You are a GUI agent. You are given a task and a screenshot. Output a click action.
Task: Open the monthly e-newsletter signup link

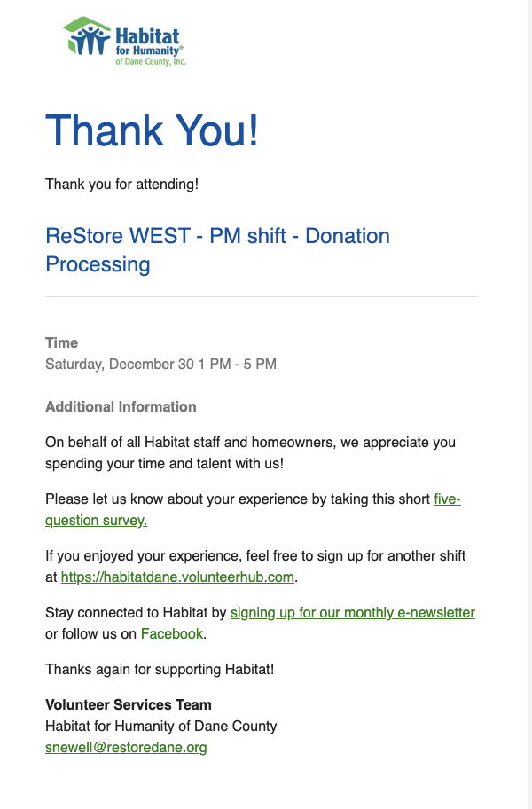coord(352,613)
